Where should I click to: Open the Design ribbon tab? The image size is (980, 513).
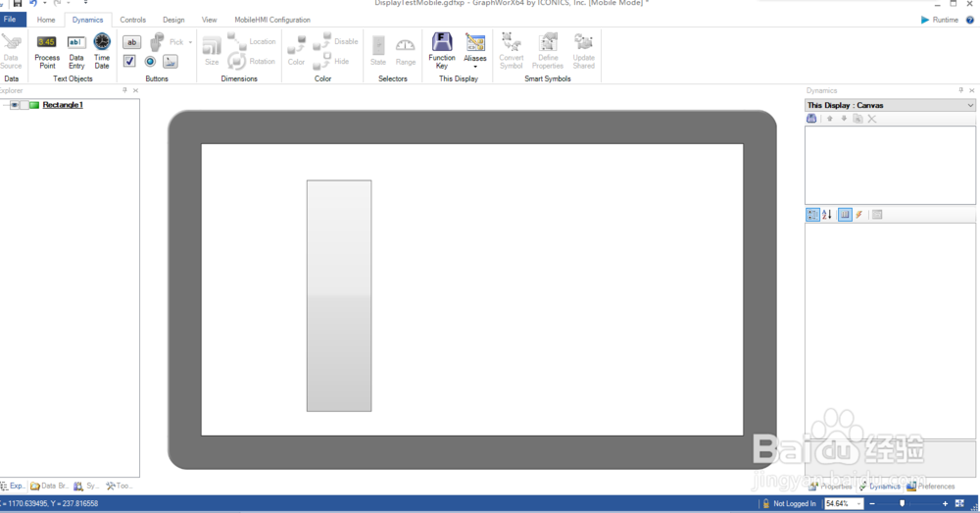(x=173, y=20)
